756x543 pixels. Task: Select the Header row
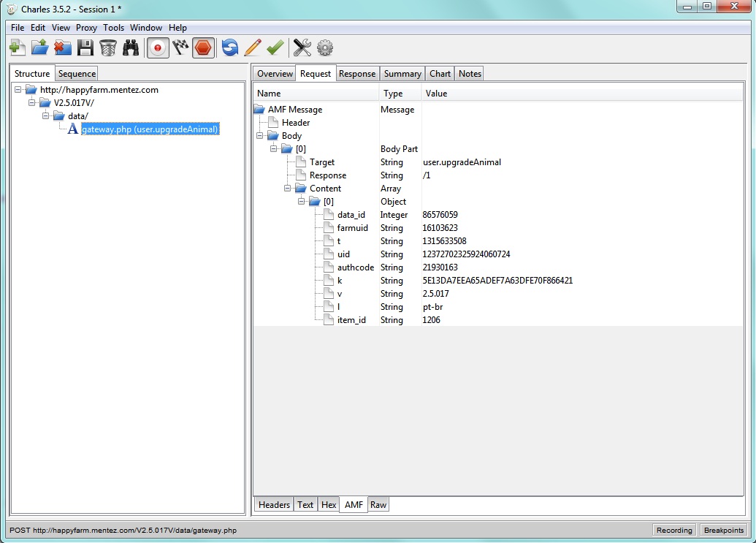tap(498, 123)
